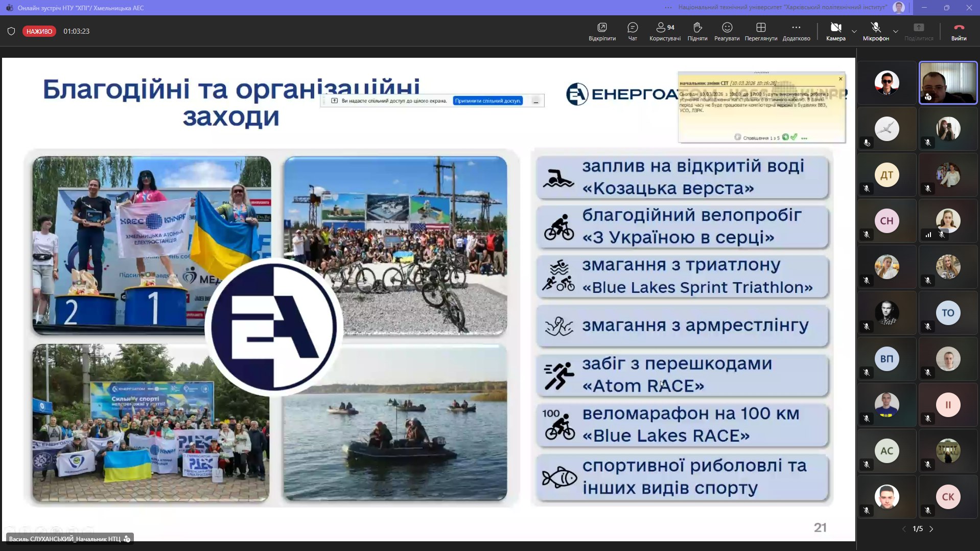Image resolution: width=980 pixels, height=551 pixels.
Task: Select participant tile with initials ВП
Action: pyautogui.click(x=887, y=359)
